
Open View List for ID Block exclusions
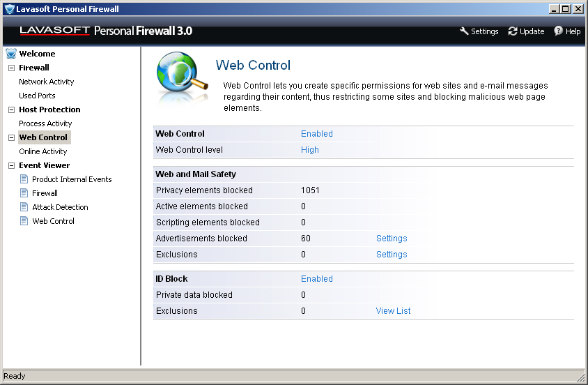click(x=393, y=311)
